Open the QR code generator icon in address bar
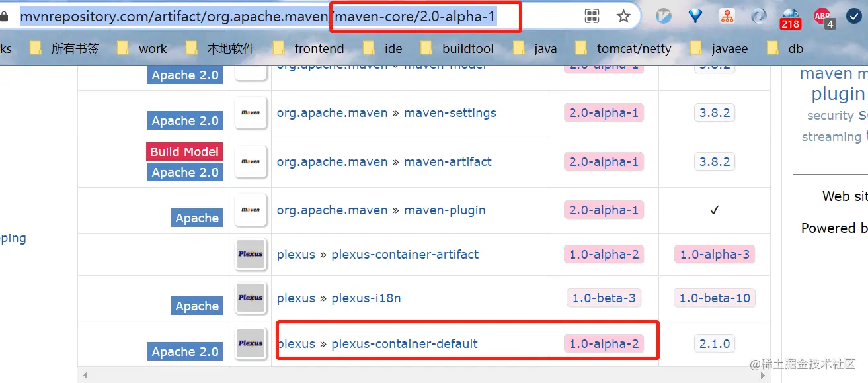This screenshot has width=868, height=383. pos(592,17)
